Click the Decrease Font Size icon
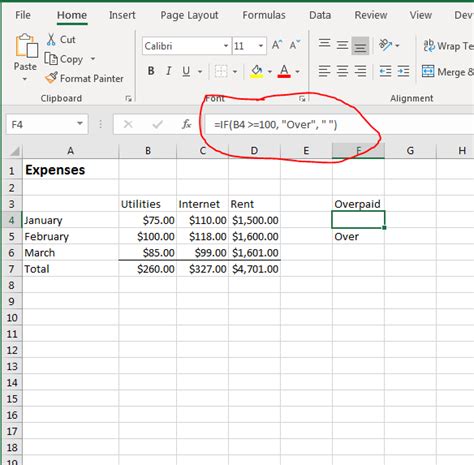The width and height of the screenshot is (474, 465). tap(295, 45)
